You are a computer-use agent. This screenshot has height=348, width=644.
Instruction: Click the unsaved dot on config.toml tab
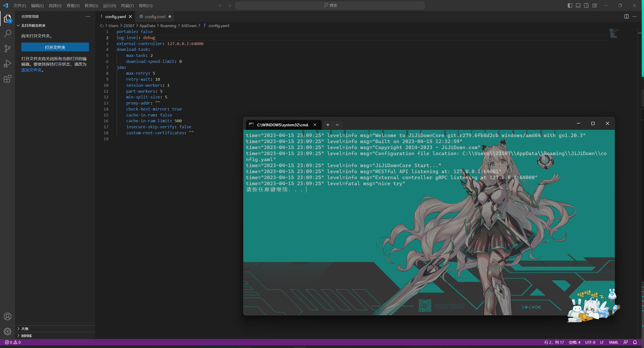pos(170,17)
